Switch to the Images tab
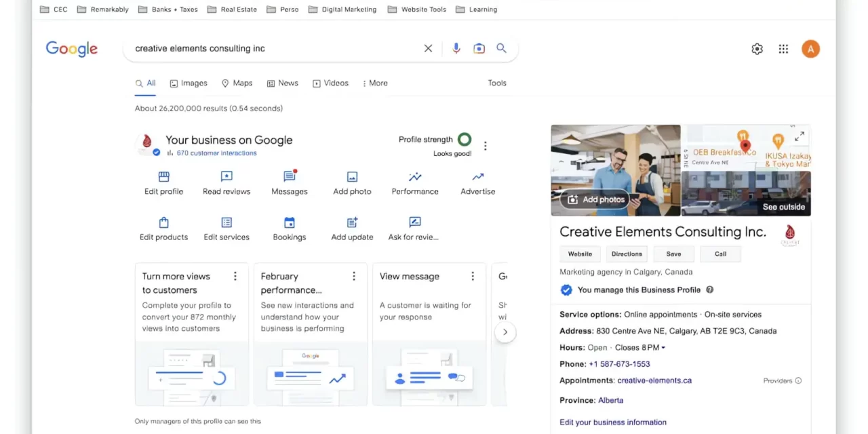The image size is (868, 434). point(189,83)
